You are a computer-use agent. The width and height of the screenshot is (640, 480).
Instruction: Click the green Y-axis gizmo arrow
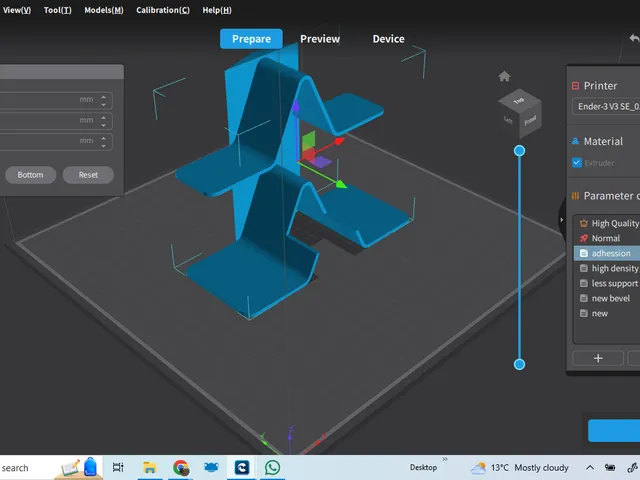click(341, 184)
